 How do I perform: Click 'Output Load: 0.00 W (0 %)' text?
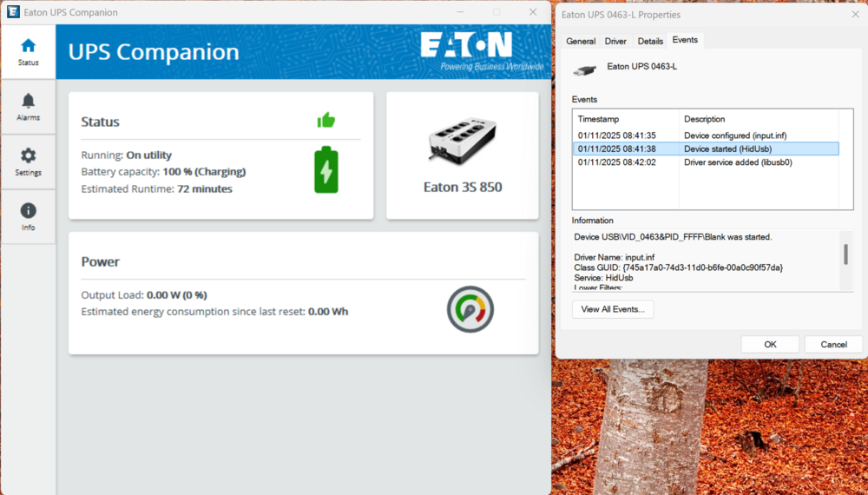(x=144, y=295)
